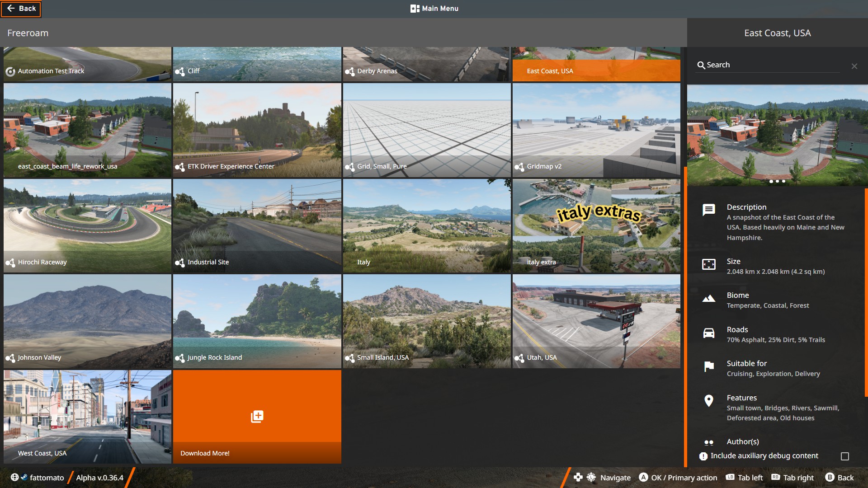
Task: Click the Roads car icon
Action: coord(708,333)
